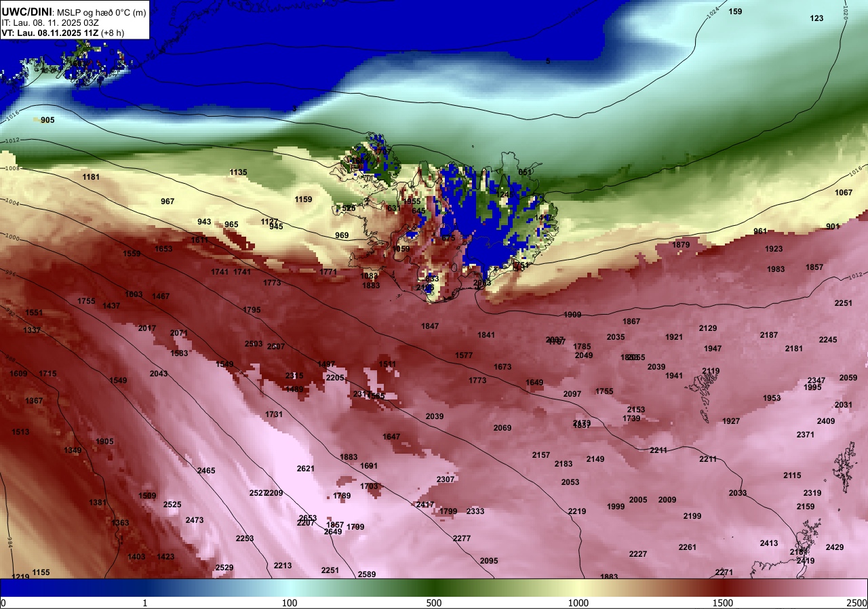This screenshot has width=868, height=609.
Task: Click the height value 159
Action: coord(735,12)
